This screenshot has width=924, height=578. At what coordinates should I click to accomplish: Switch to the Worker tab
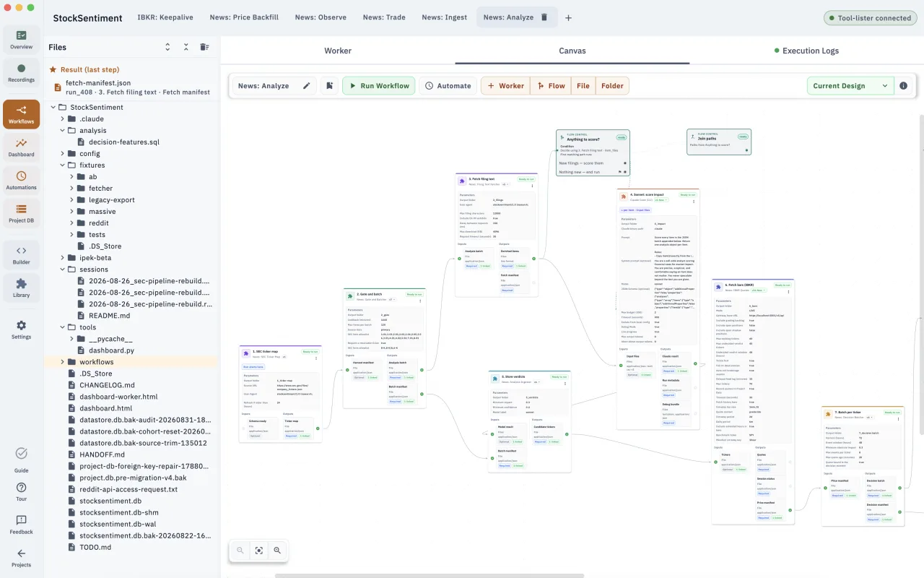click(x=338, y=51)
